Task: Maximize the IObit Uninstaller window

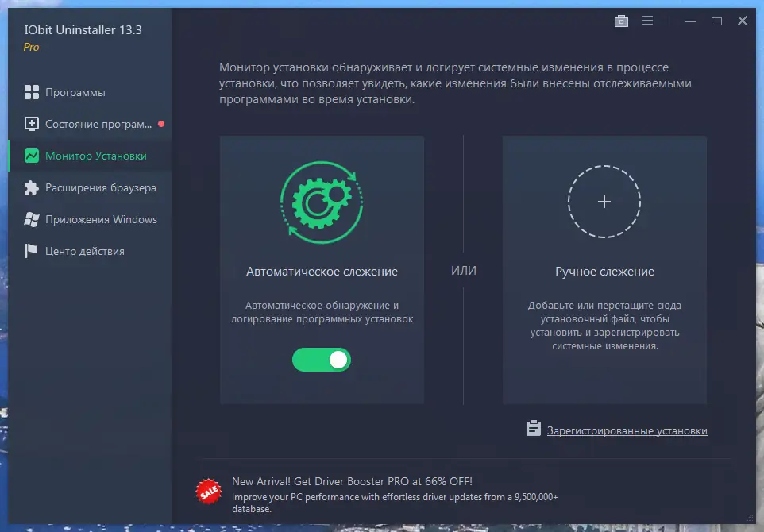Action: pos(716,21)
